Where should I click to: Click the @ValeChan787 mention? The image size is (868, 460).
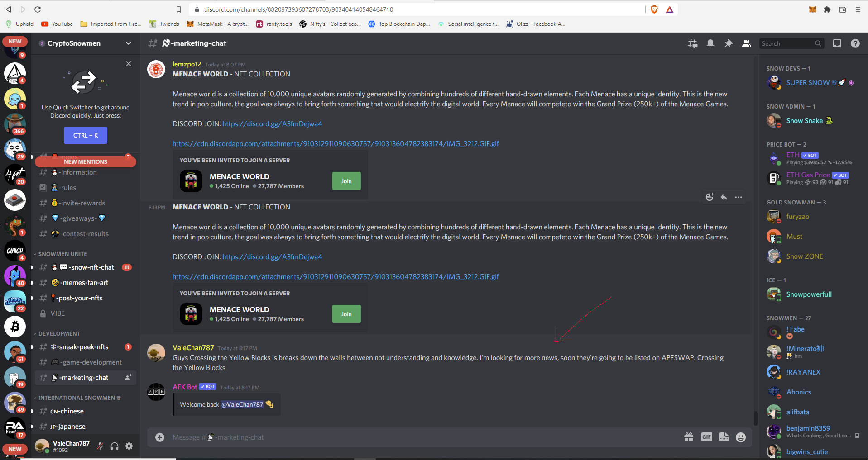(242, 405)
